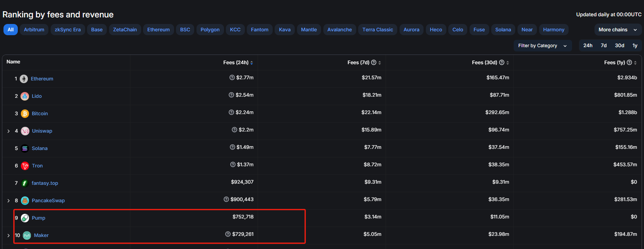
Task: Select the Terra Classic chain tab
Action: (x=378, y=30)
